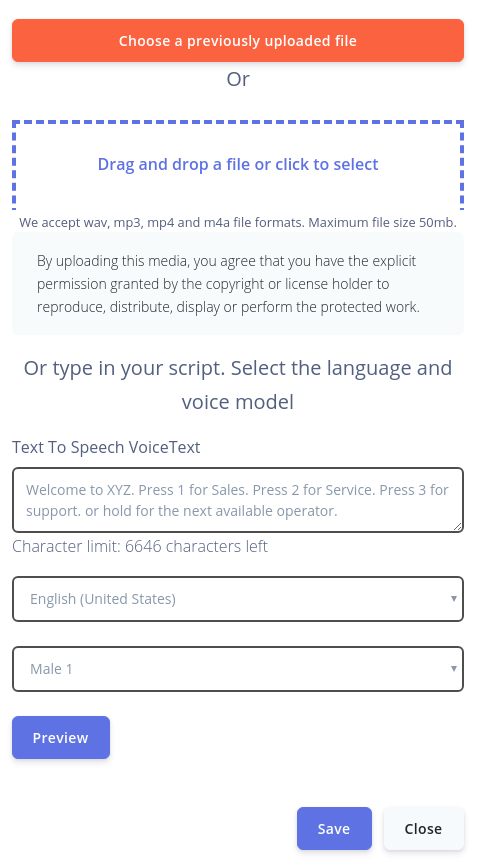Image resolution: width=480 pixels, height=868 pixels.
Task: Click the Text To Speech VoiceText label
Action: click(106, 447)
